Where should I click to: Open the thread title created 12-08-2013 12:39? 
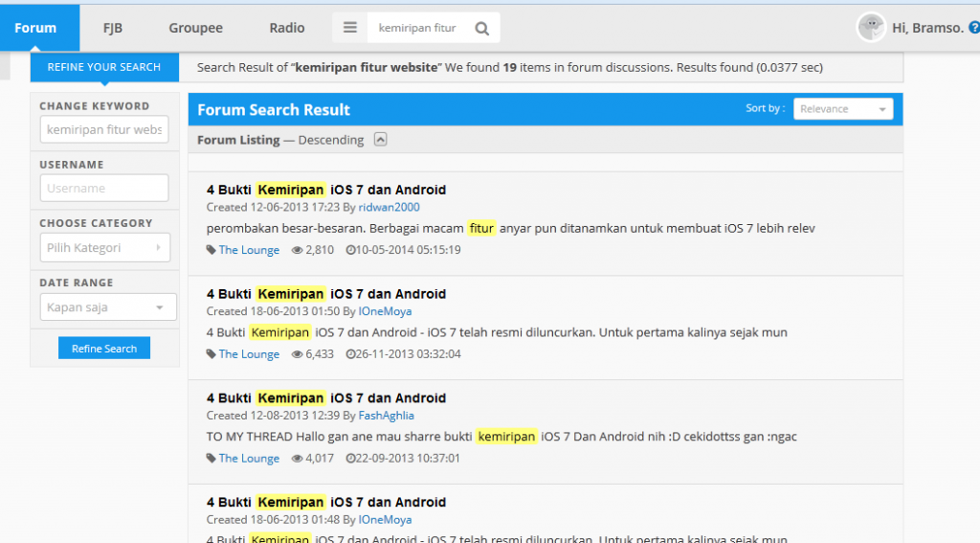(326, 397)
